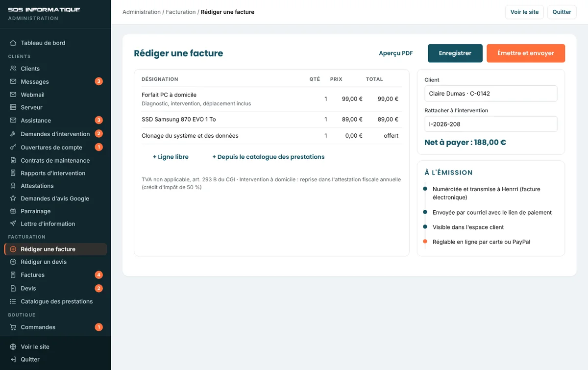Viewport: 588px width, 370px height.
Task: Click the Attestations badge icon
Action: tap(13, 186)
